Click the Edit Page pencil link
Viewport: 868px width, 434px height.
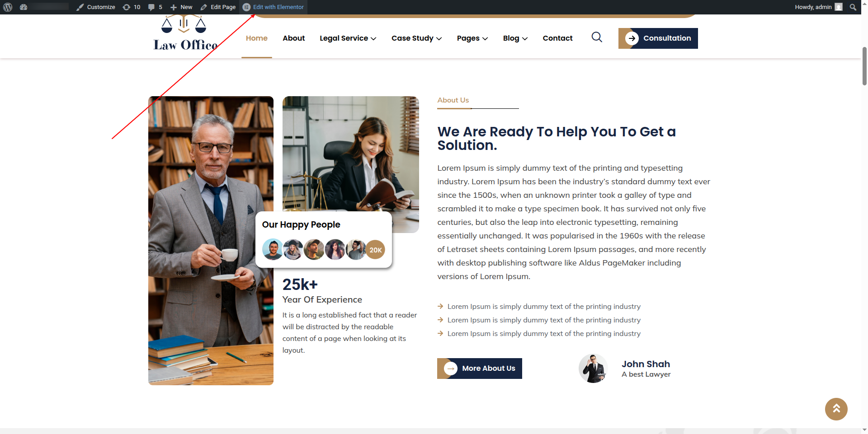tap(218, 7)
